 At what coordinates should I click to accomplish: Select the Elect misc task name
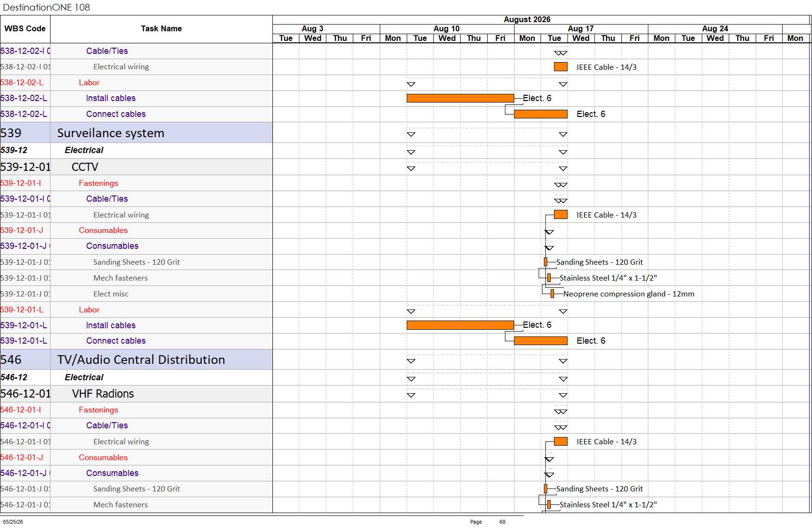(111, 294)
